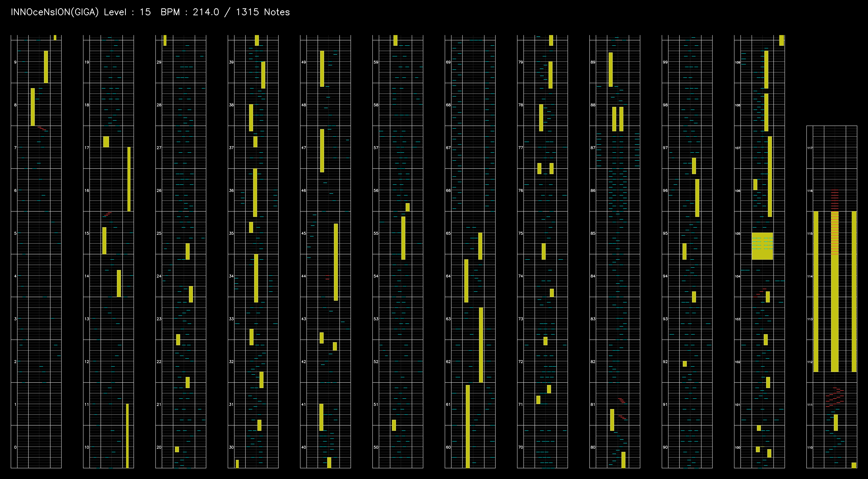Click the small yellow note in measure 20
868x479 pixels.
tap(177, 449)
